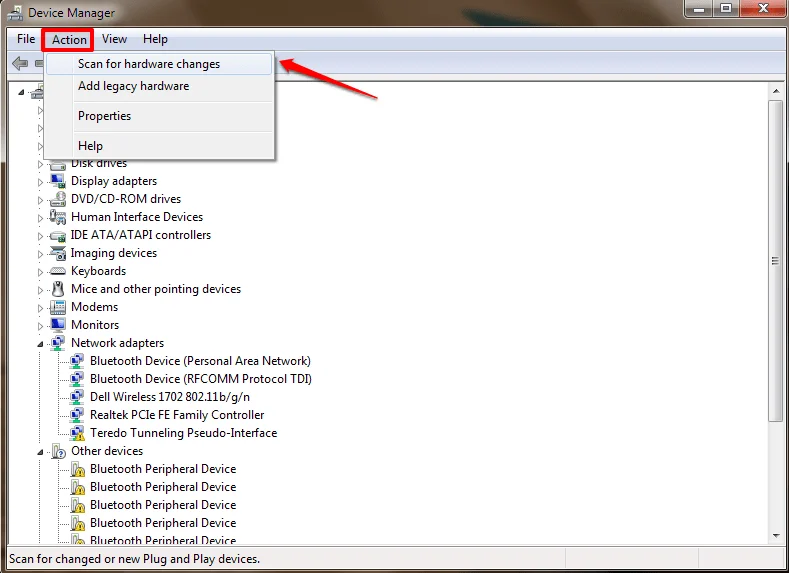Click the Bluetooth RFCOMM Protocol TDI icon
The height and width of the screenshot is (573, 789).
(77, 379)
